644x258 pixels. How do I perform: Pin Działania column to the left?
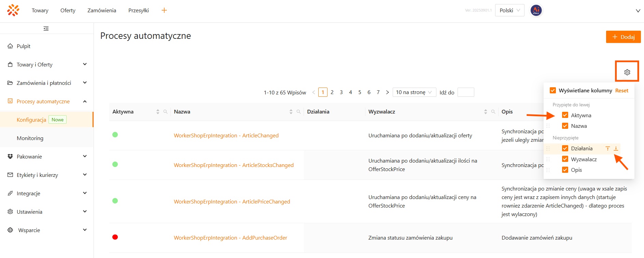(608, 149)
